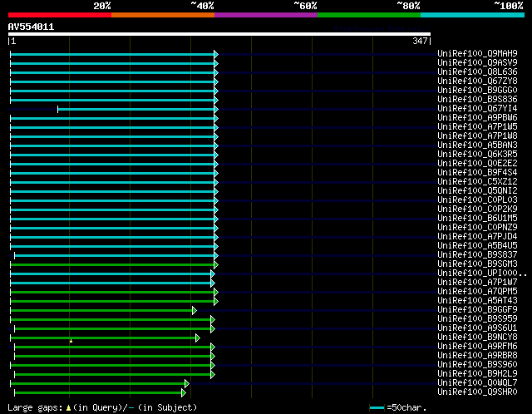Click the arrowhead of the Q0WQL7 alignment

tap(186, 384)
